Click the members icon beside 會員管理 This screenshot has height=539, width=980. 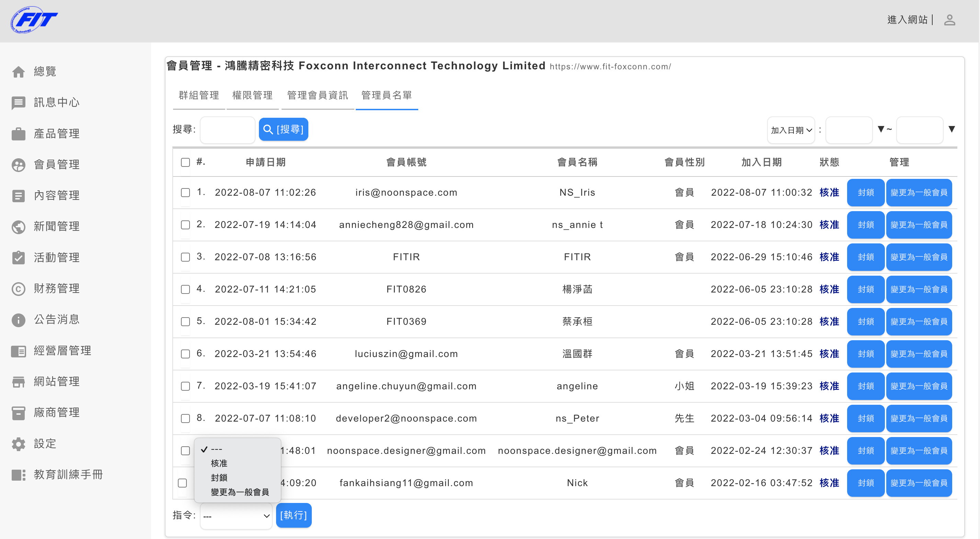point(18,165)
